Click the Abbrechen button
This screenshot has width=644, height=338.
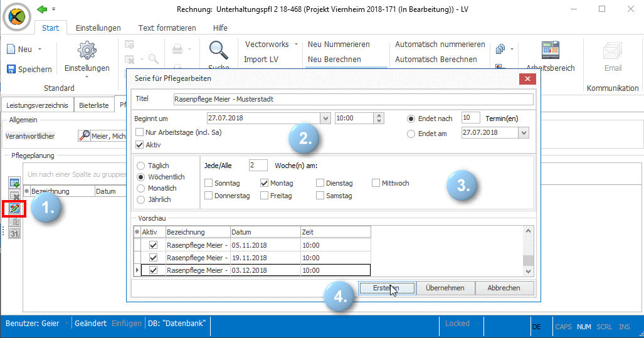[x=504, y=288]
